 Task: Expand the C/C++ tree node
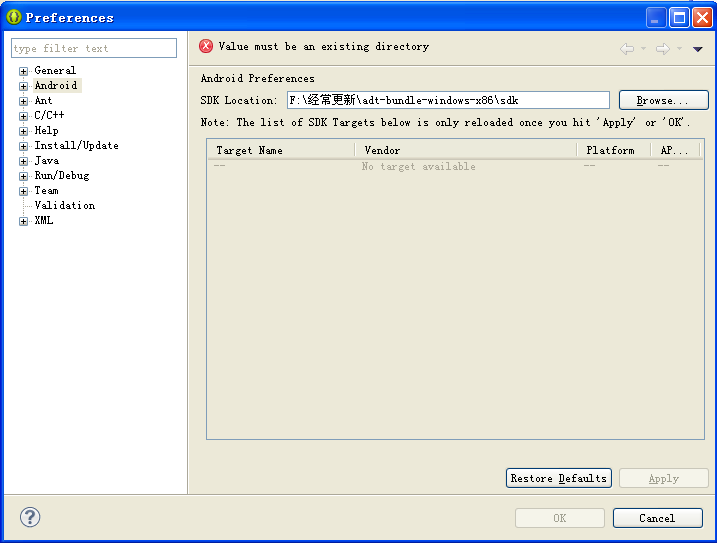[x=23, y=116]
